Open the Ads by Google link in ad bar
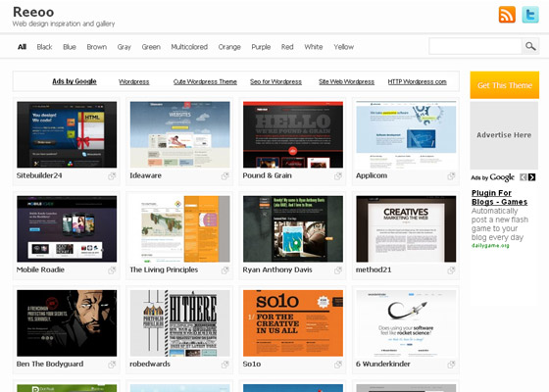 click(x=75, y=81)
